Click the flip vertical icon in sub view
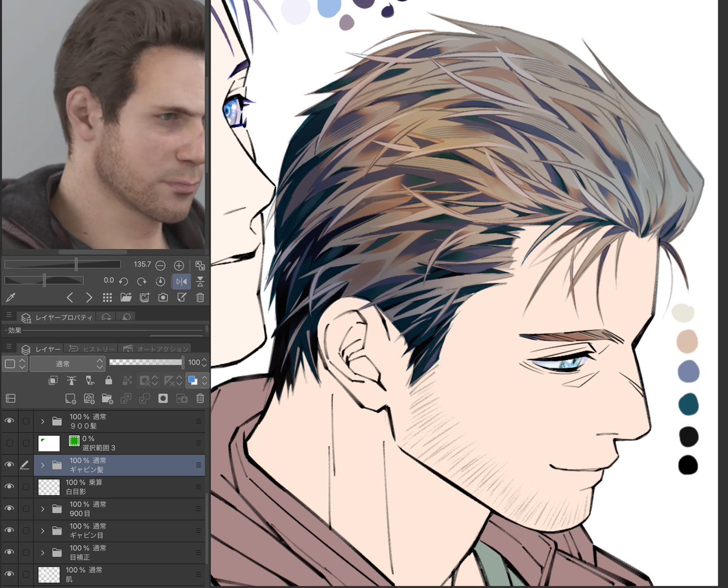 click(200, 282)
